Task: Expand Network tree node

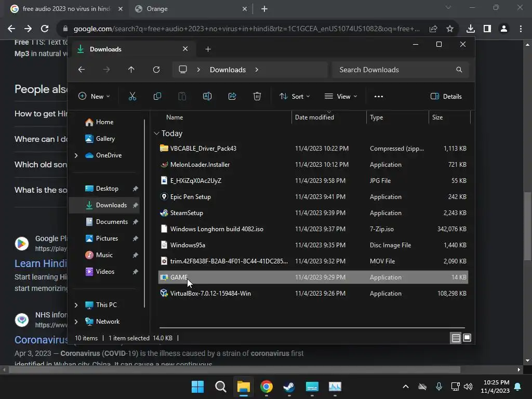Action: (x=76, y=322)
